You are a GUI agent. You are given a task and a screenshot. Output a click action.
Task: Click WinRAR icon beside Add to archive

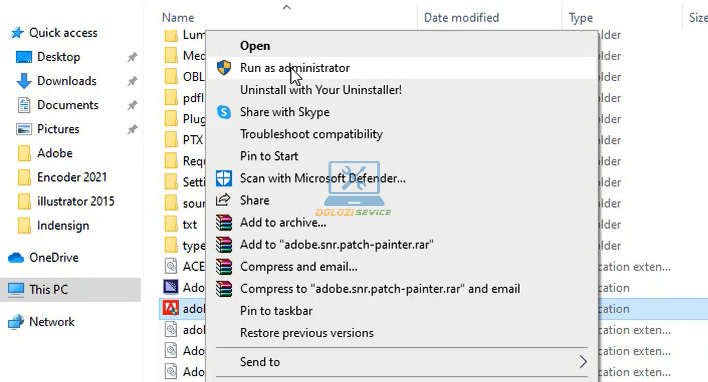tap(224, 223)
